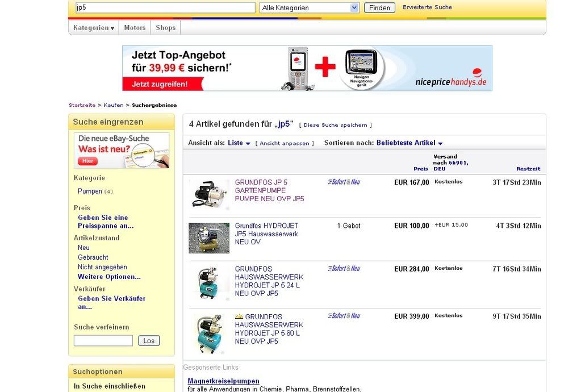The width and height of the screenshot is (581, 392).
Task: Open thumbnail of HYDROJET JP 5 60 L pump
Action: pos(210,334)
